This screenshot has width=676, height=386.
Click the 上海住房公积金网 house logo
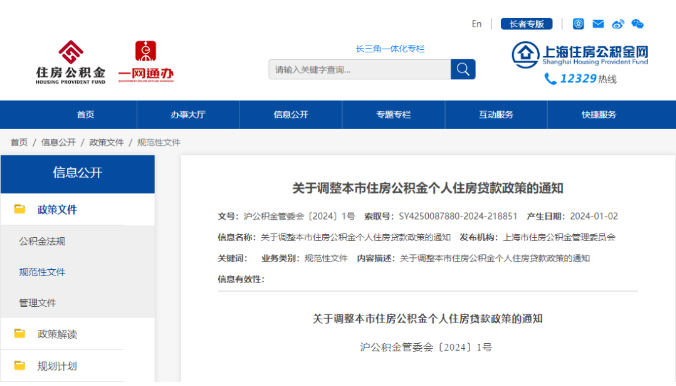526,54
